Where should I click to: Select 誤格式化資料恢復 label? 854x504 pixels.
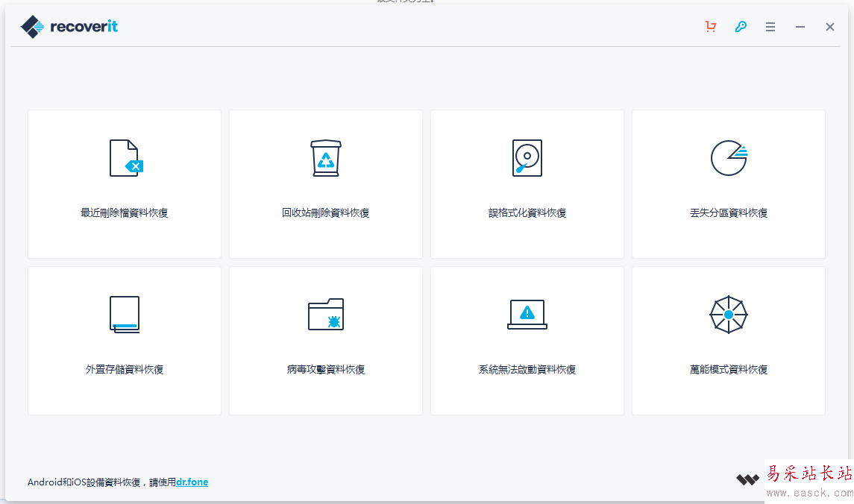pos(527,212)
